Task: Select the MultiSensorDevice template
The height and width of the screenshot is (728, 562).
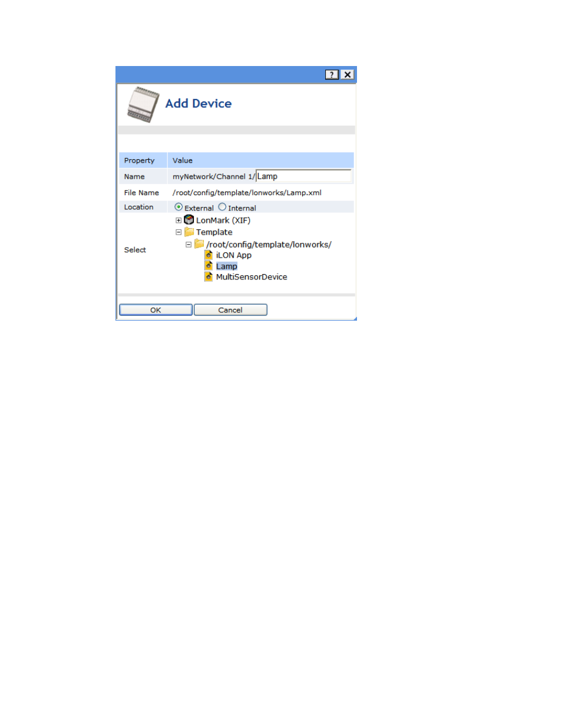Action: pos(252,277)
